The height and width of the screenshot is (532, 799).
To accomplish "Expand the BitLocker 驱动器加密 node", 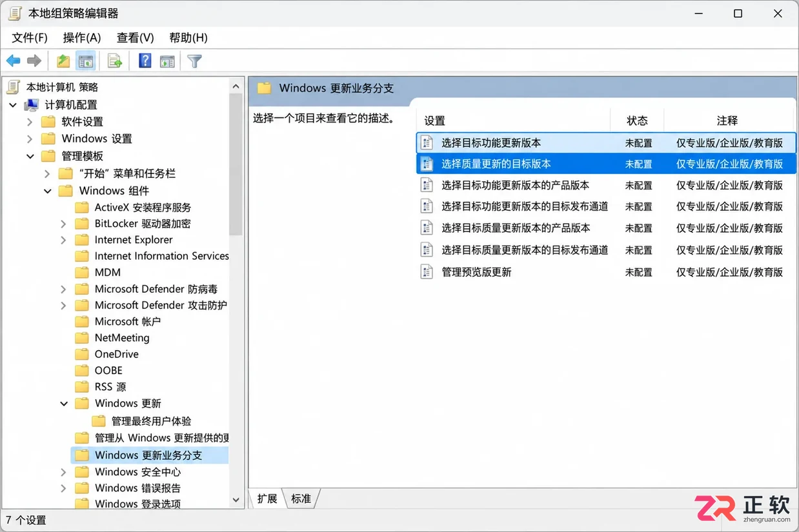I will click(63, 224).
